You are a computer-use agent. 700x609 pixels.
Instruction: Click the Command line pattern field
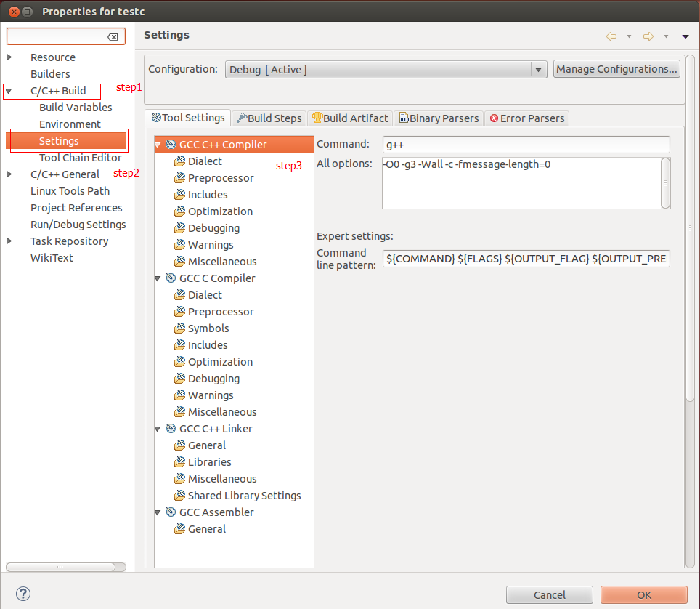(526, 259)
